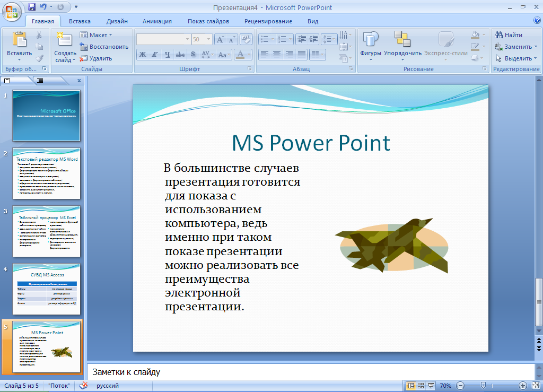Image resolution: width=543 pixels, height=392 pixels.
Task: Toggle strikethrough (abc) formatting
Action: pos(180,54)
